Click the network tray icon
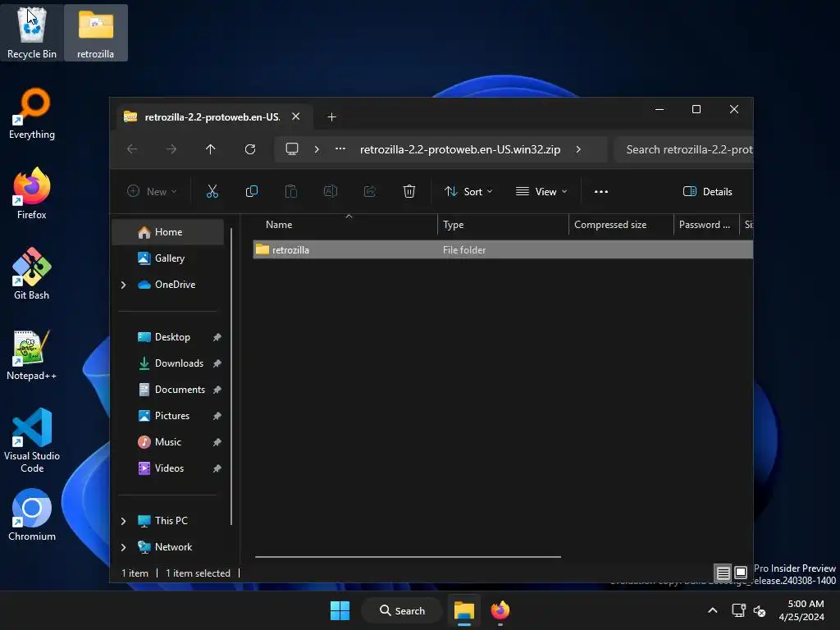Viewport: 840px width, 630px height. (x=738, y=610)
